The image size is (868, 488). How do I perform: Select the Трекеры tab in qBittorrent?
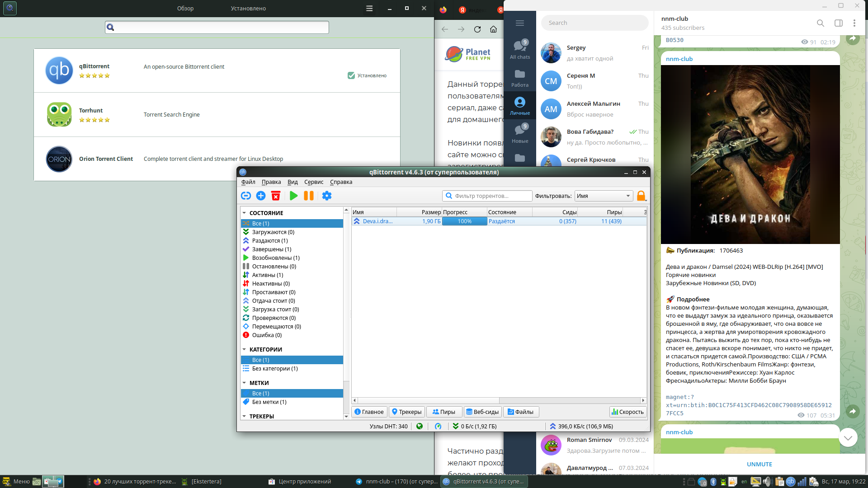[x=406, y=412]
